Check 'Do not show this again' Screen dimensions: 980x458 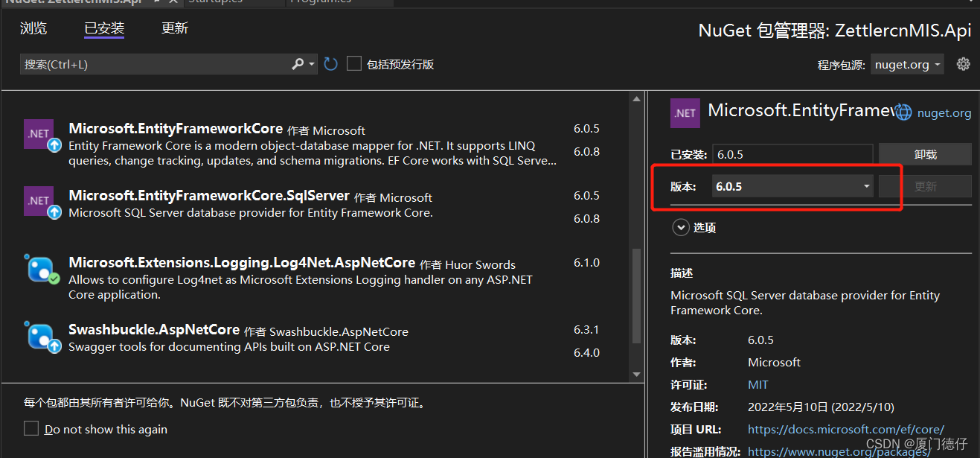click(x=31, y=429)
